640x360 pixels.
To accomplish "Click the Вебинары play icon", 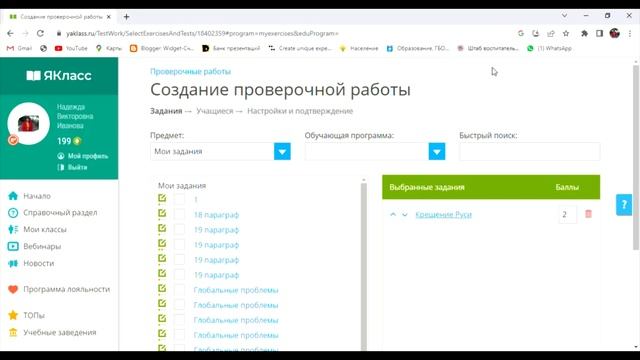I will coord(13,247).
